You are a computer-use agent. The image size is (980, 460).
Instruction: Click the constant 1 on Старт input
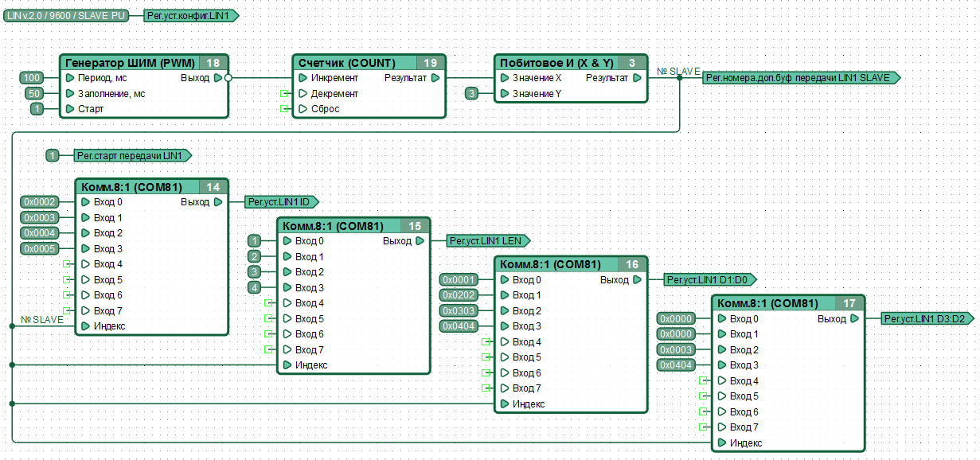(37, 109)
